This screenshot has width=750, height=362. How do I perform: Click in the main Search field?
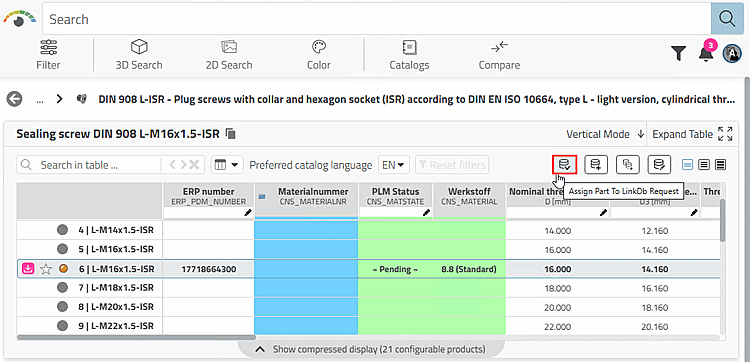pyautogui.click(x=377, y=19)
